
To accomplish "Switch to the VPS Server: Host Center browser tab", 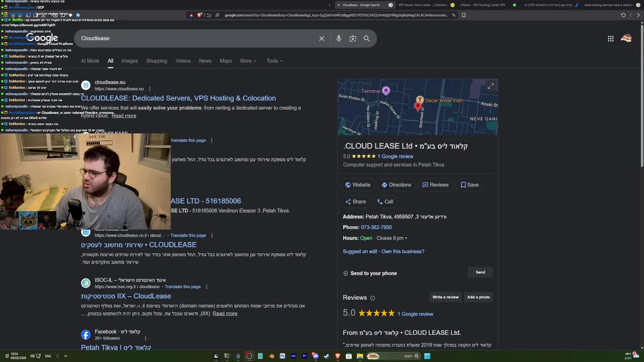I will [x=425, y=5].
